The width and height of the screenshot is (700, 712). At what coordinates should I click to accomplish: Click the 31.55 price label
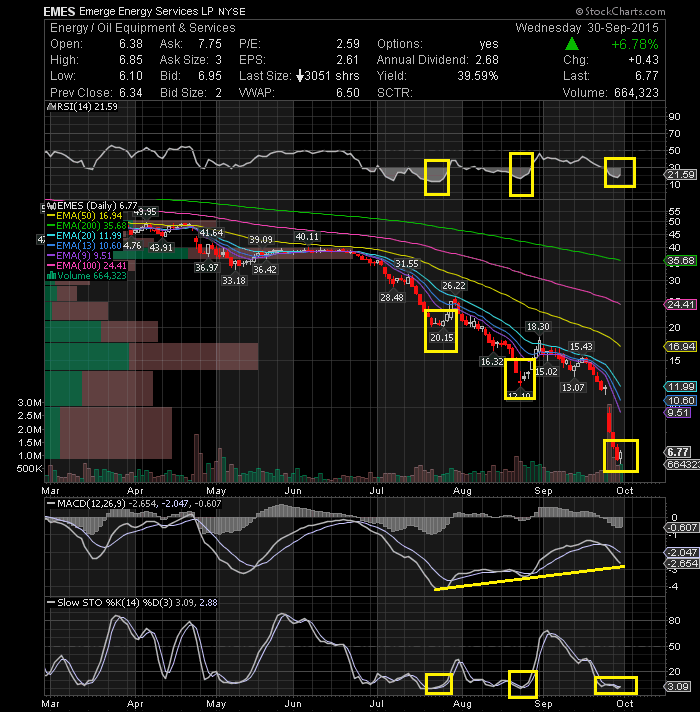[x=407, y=264]
